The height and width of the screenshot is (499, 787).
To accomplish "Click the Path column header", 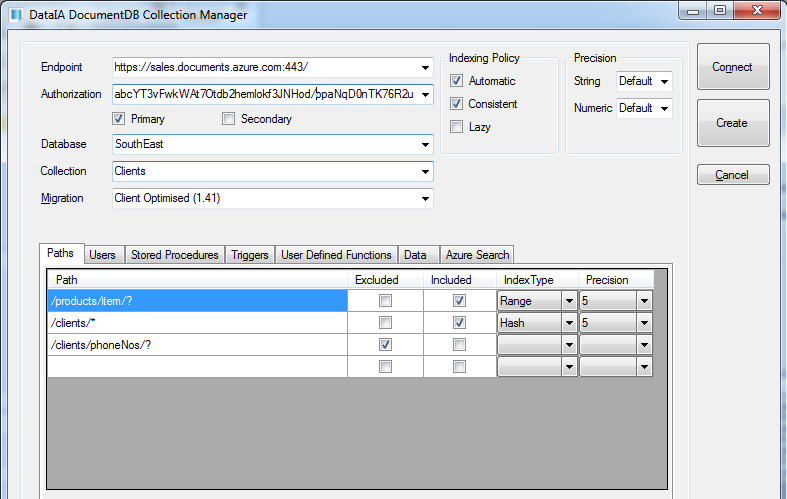I will pyautogui.click(x=197, y=280).
